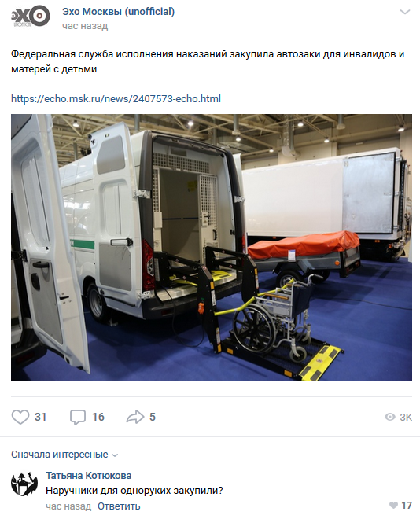
Task: Click the 31 likes counter
Action: [40, 417]
